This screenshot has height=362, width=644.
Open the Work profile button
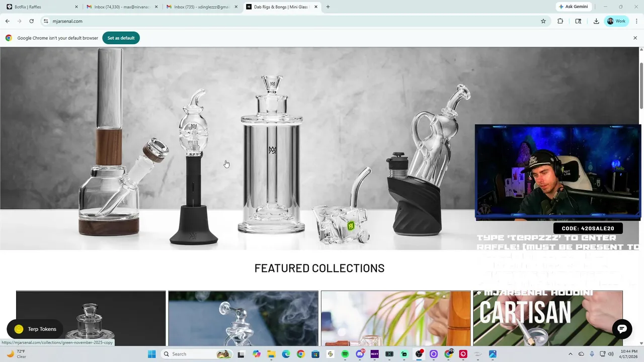point(617,21)
